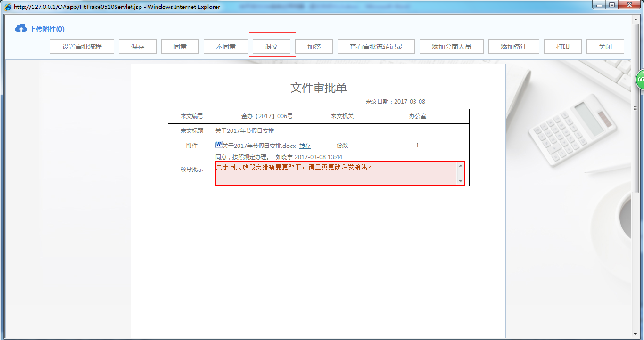This screenshot has height=340, width=644.
Task: Approve with the 同意 button
Action: pos(180,47)
